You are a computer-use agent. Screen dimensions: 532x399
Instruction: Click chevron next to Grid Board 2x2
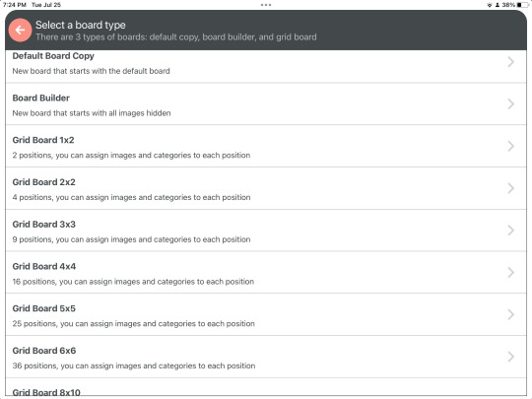point(510,188)
